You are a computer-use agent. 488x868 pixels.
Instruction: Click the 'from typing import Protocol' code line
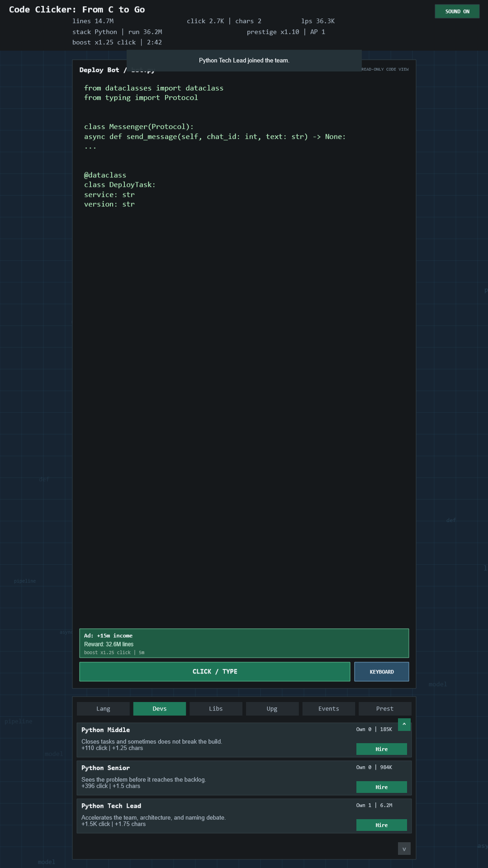click(141, 98)
